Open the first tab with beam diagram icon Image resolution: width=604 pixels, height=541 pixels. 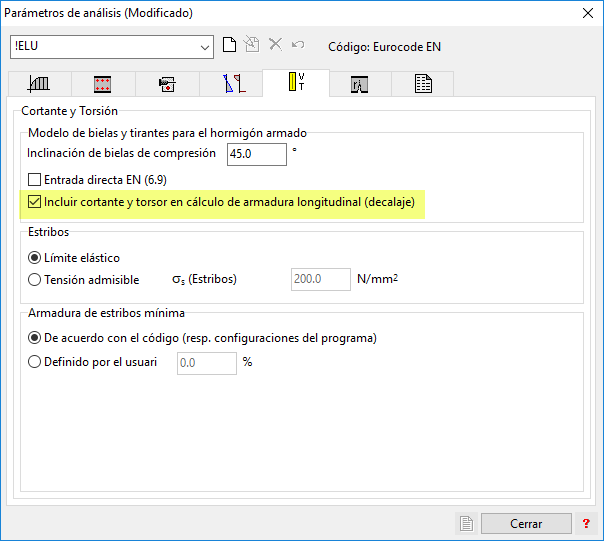click(40, 84)
